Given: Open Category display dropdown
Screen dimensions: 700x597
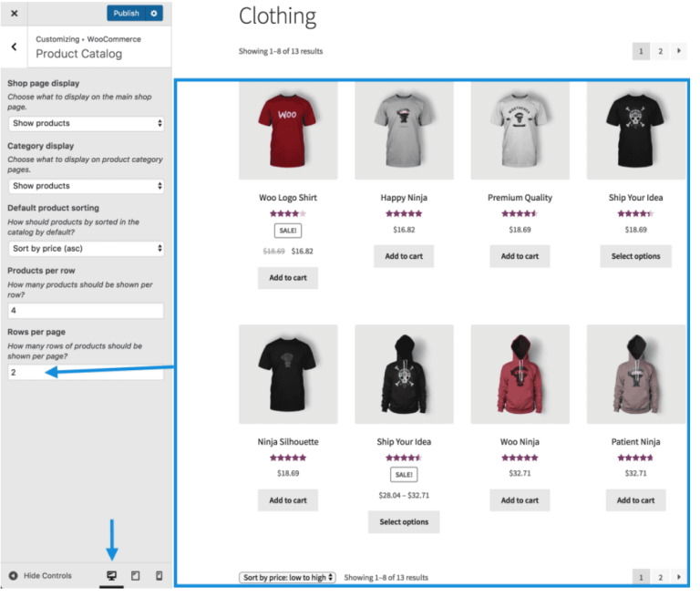Looking at the screenshot, I should (87, 188).
